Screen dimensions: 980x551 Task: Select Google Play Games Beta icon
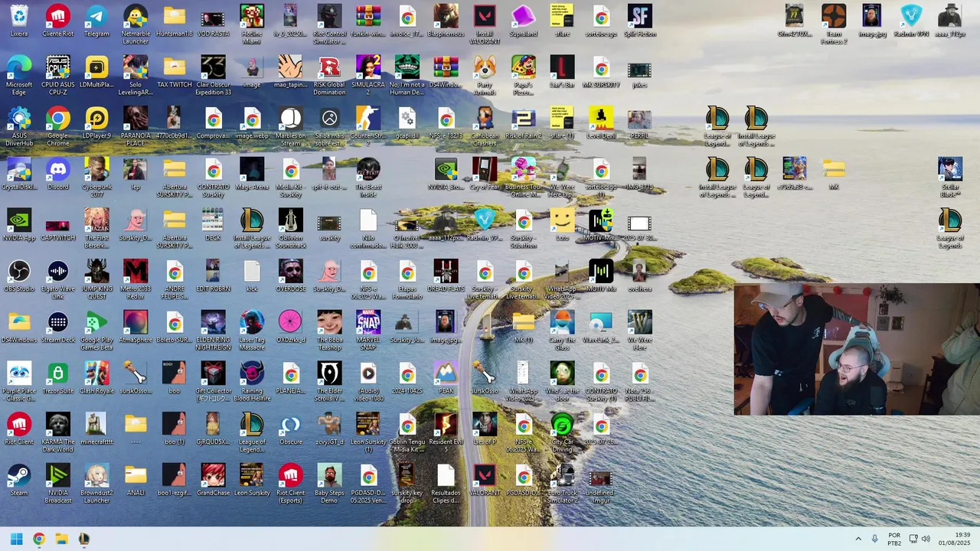pyautogui.click(x=96, y=331)
